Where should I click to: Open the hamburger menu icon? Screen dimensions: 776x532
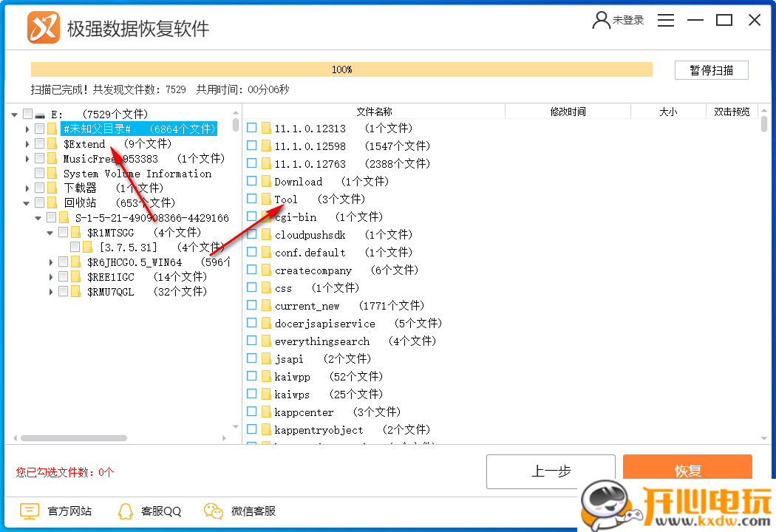(x=666, y=20)
